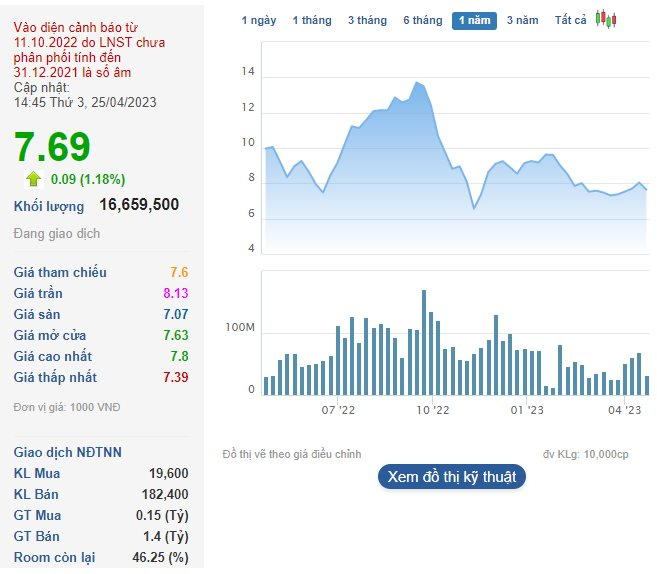
Task: Click the 'Giá thấp nhất' label
Action: coord(55,377)
